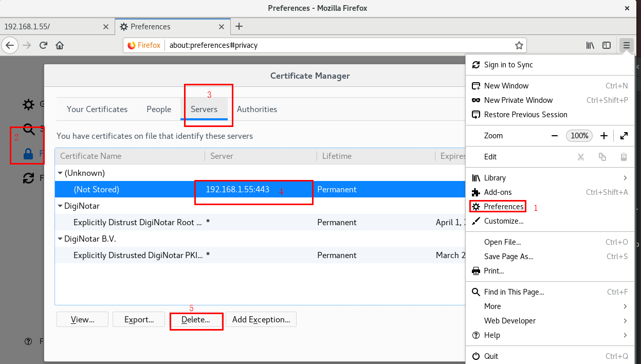Click the forward navigation arrow
Image resolution: width=641 pixels, height=364 pixels.
[27, 45]
